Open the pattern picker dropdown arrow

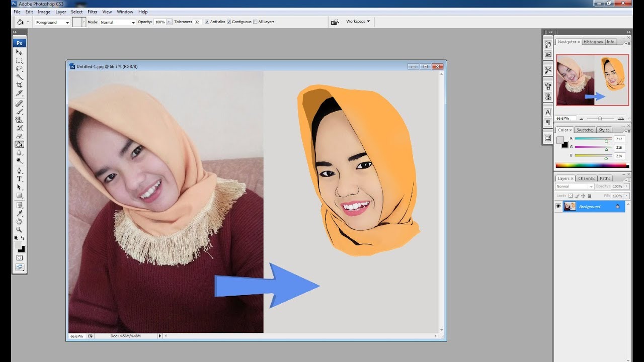84,22
